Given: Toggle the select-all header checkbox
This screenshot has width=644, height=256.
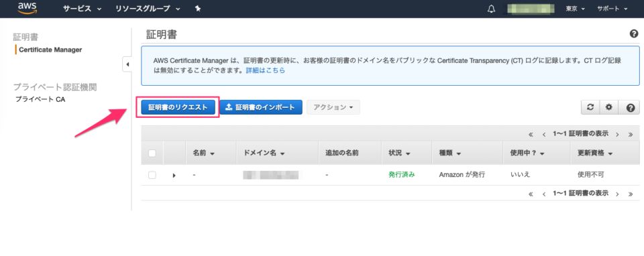Looking at the screenshot, I should (x=152, y=153).
